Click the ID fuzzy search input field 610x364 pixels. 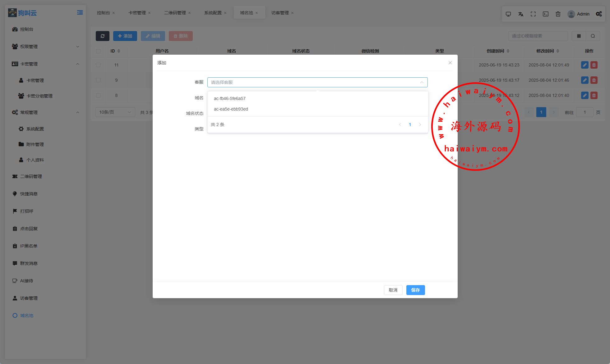tap(538, 36)
